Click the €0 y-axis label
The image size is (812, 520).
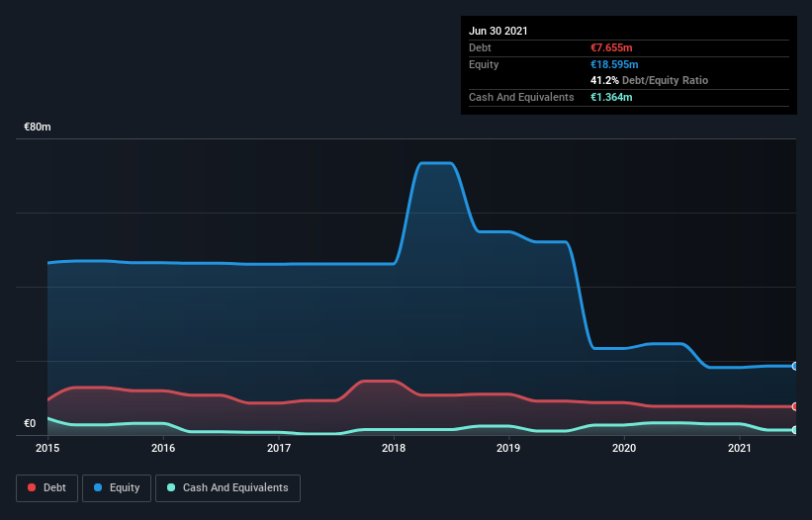(x=30, y=423)
